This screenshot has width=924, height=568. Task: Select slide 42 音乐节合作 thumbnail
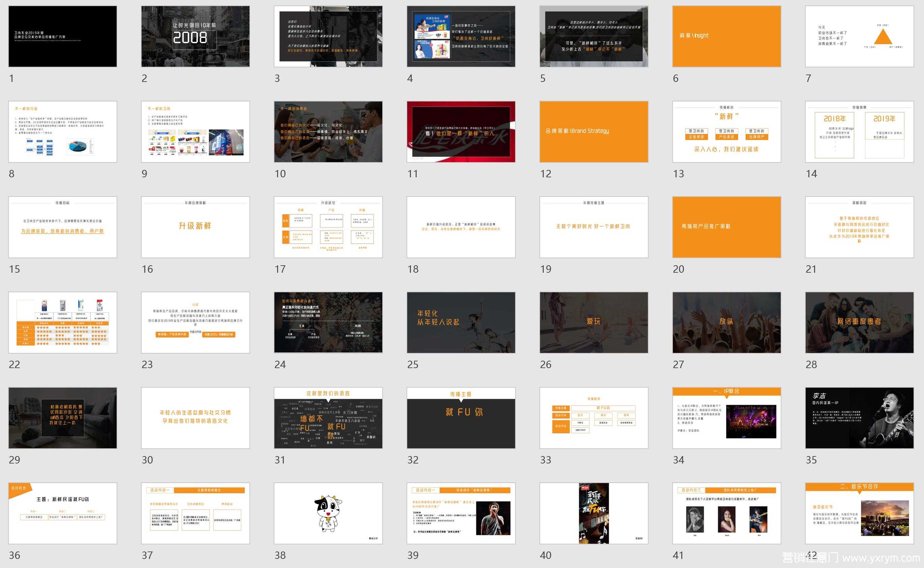click(859, 513)
